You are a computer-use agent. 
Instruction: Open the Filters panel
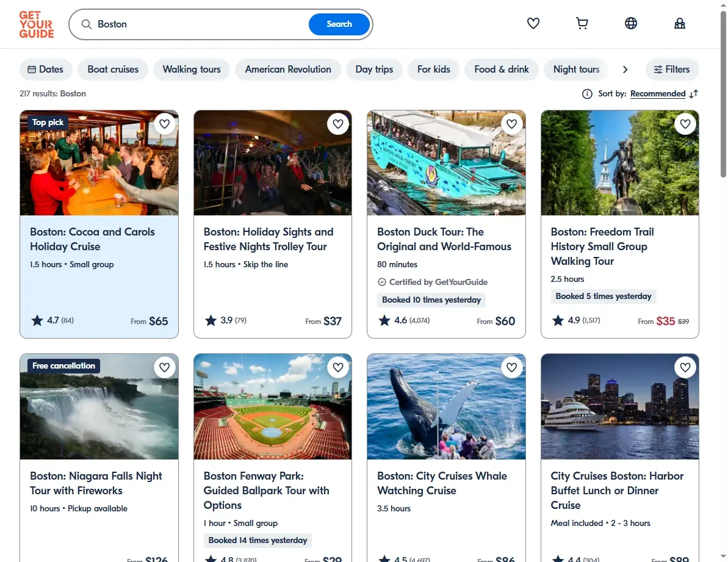(x=672, y=69)
